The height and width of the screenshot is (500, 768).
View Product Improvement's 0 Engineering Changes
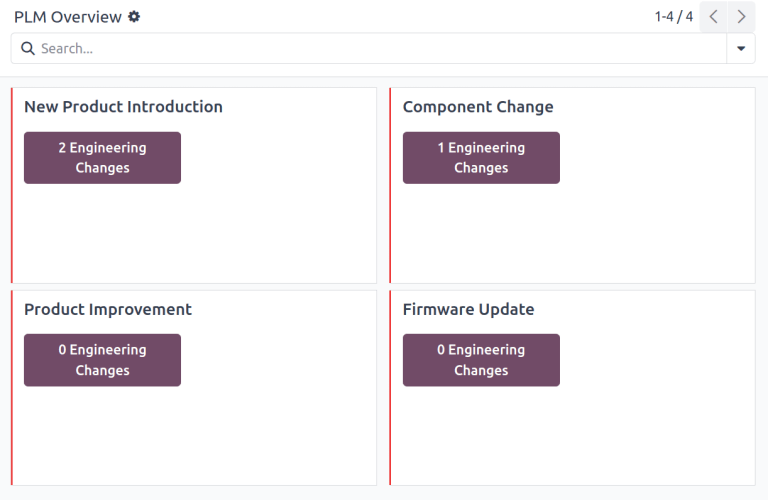tap(102, 360)
